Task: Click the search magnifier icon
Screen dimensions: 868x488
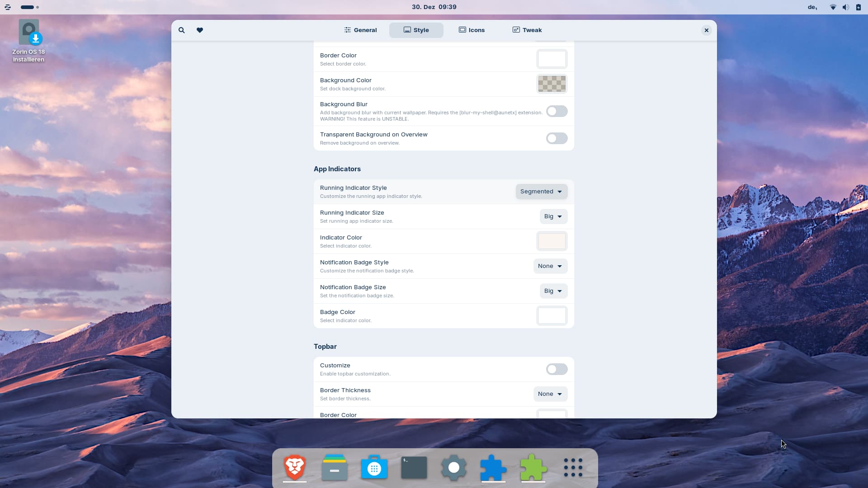Action: pyautogui.click(x=181, y=30)
